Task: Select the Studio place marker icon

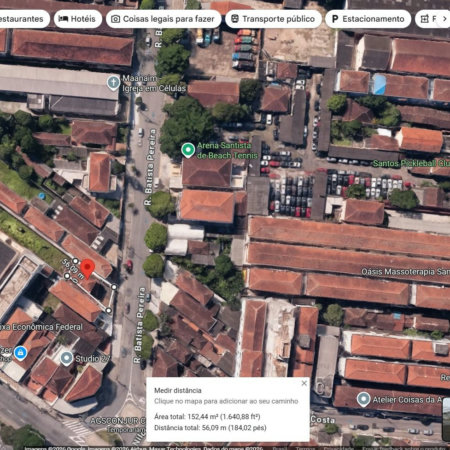Action: point(67,359)
